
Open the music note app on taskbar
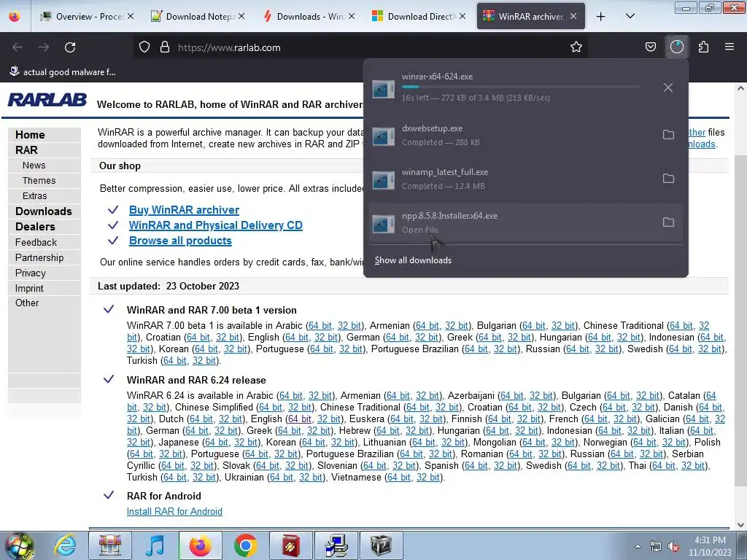click(x=155, y=545)
